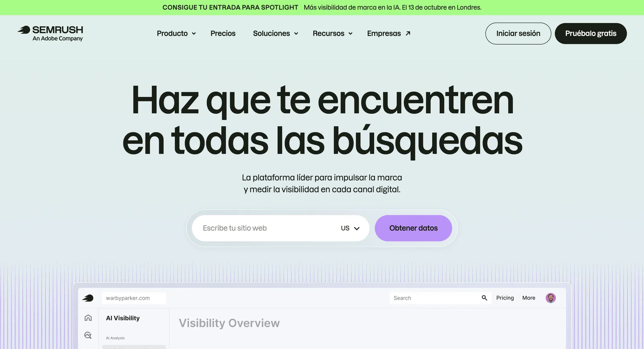Open the More menu in dashboard preview
This screenshot has height=349, width=644.
point(528,298)
